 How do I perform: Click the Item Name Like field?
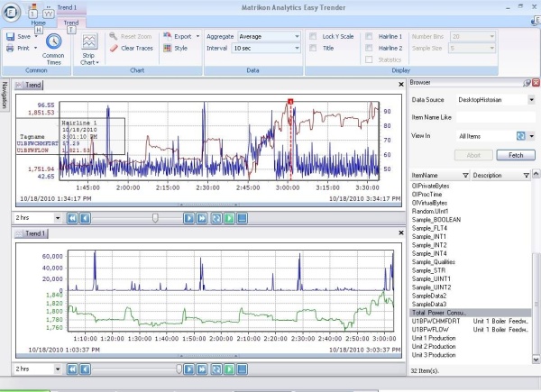tap(496, 117)
